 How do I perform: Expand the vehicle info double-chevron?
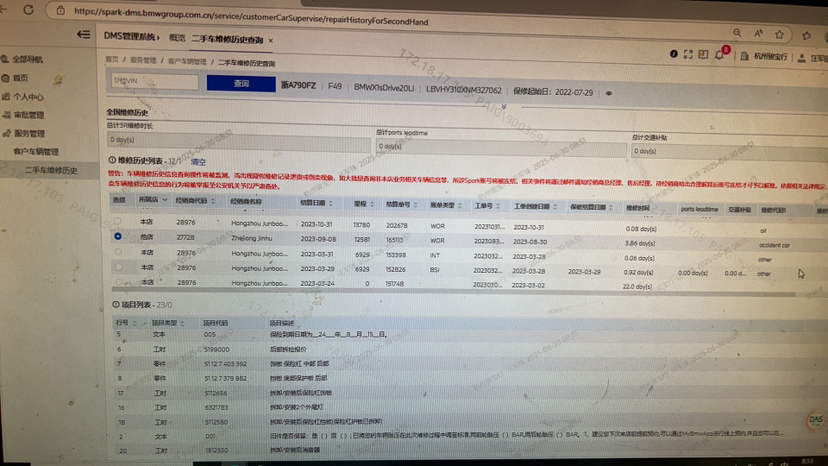(504, 107)
